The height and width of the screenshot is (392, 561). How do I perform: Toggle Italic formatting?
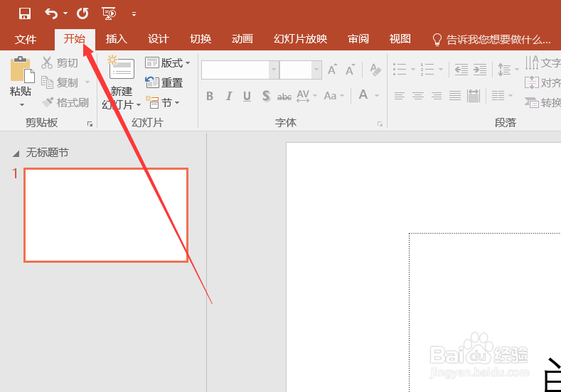coord(229,96)
